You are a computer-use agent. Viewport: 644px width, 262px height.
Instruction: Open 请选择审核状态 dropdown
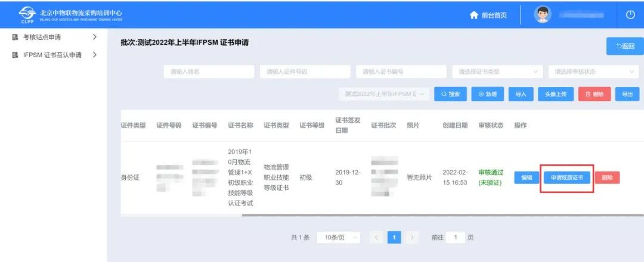pyautogui.click(x=593, y=71)
